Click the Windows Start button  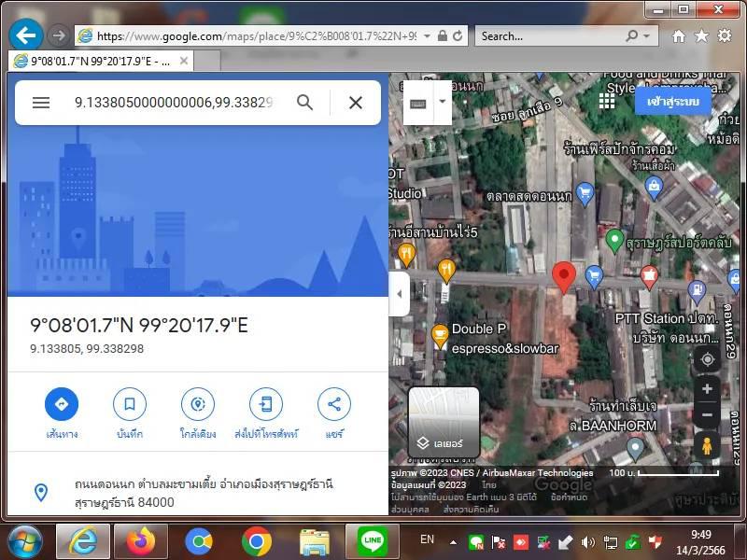pos(25,542)
